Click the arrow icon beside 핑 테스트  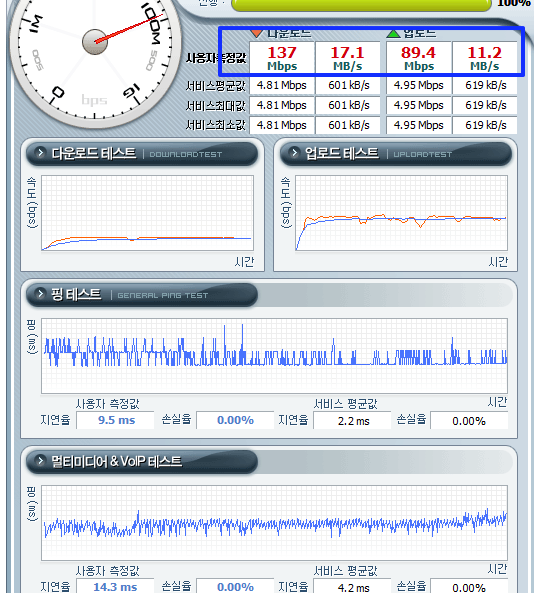(x=40, y=294)
